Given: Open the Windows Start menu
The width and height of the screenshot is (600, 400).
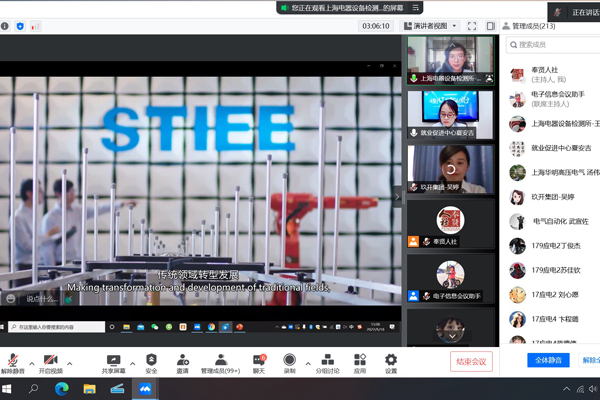Looking at the screenshot, I should pyautogui.click(x=7, y=389).
